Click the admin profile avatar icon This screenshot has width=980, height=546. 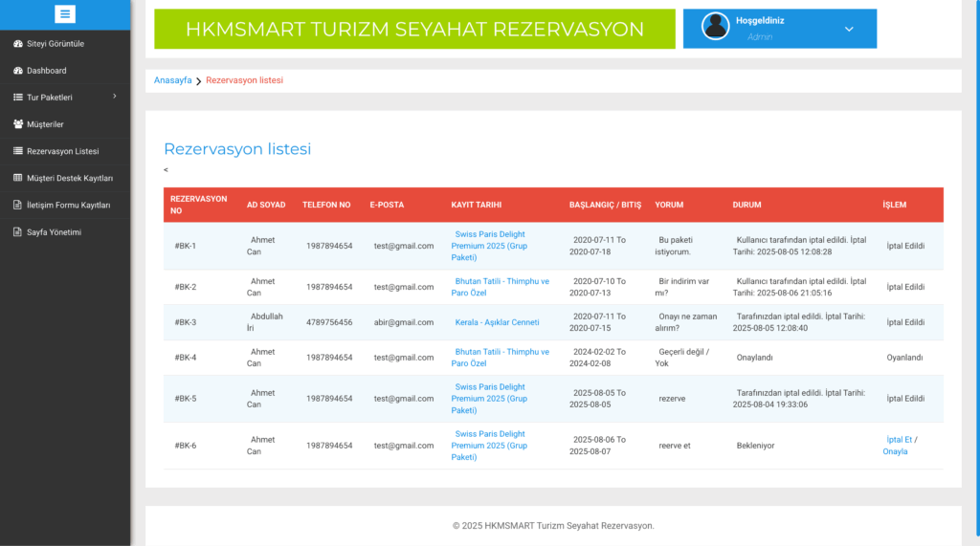[x=716, y=26]
